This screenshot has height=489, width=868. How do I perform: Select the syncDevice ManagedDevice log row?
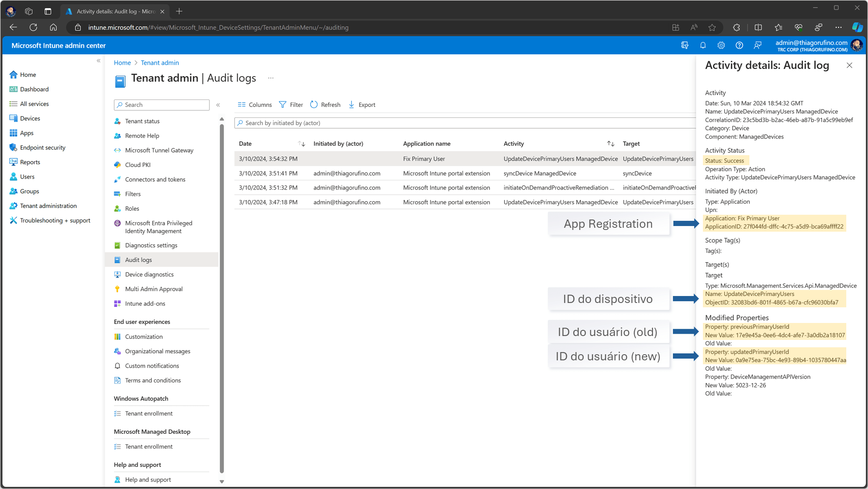point(465,173)
